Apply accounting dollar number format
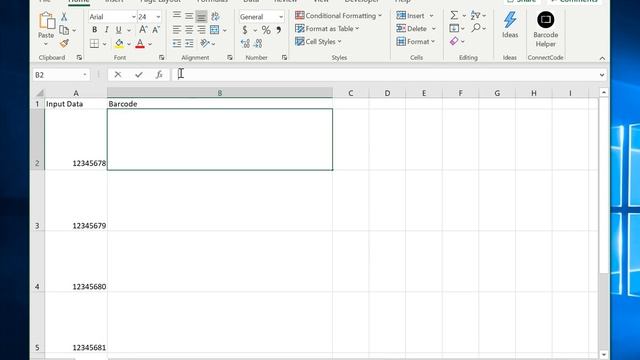The width and height of the screenshot is (640, 360). [245, 30]
